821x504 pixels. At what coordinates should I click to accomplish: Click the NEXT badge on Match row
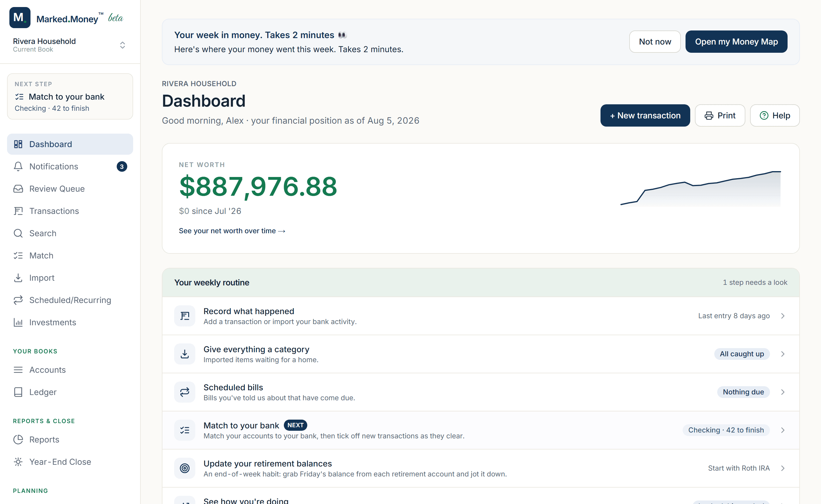pos(295,425)
